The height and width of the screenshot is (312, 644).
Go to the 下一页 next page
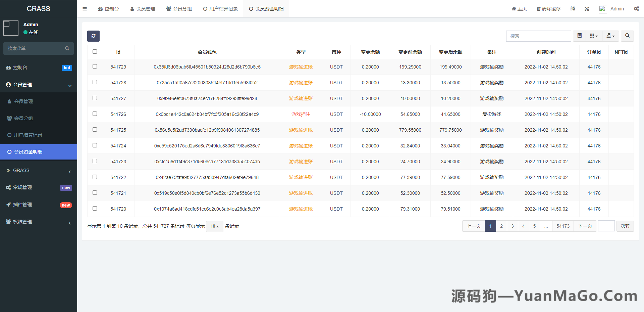pyautogui.click(x=585, y=226)
